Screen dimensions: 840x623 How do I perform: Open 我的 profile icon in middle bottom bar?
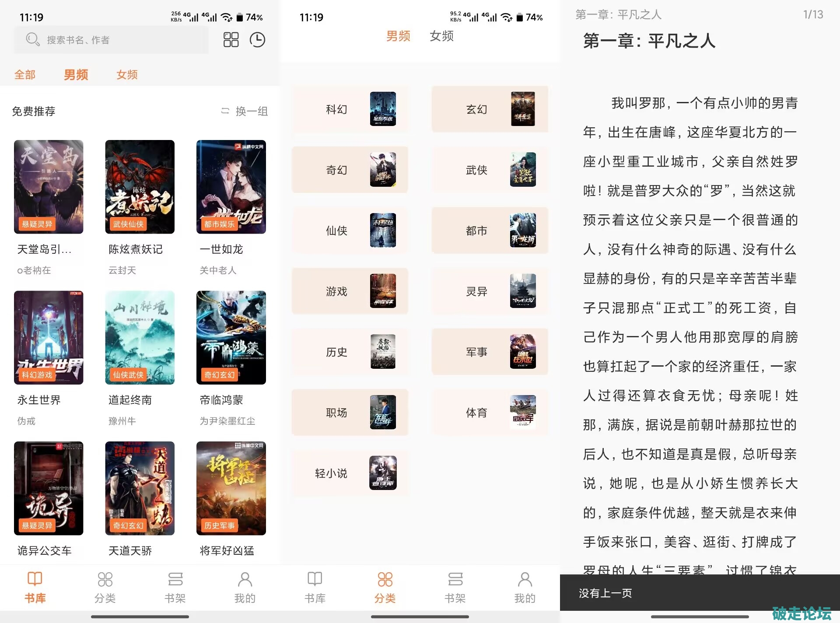525,579
